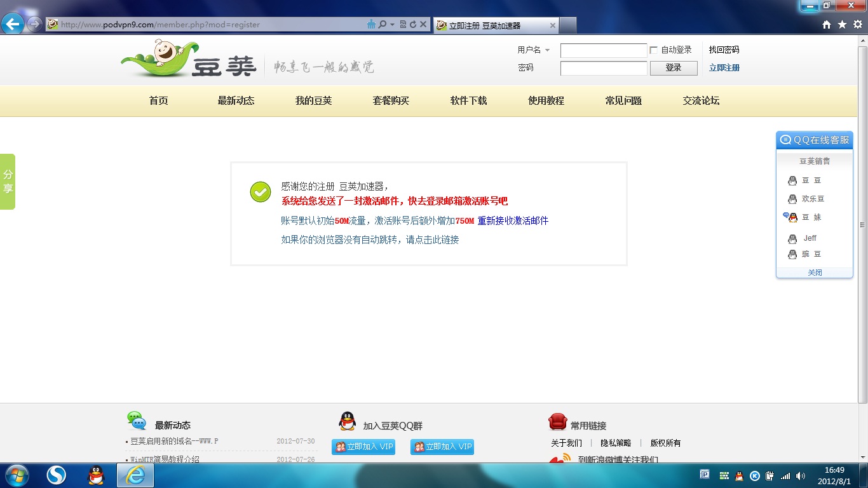Expand the address bar dropdown arrow
This screenshot has width=868, height=488.
click(x=393, y=24)
